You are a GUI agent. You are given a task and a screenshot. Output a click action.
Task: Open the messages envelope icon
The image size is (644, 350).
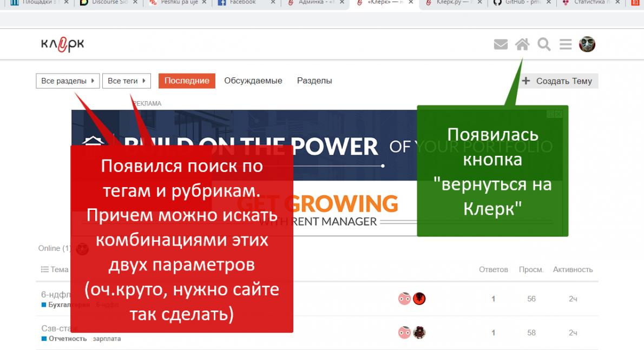pyautogui.click(x=500, y=44)
